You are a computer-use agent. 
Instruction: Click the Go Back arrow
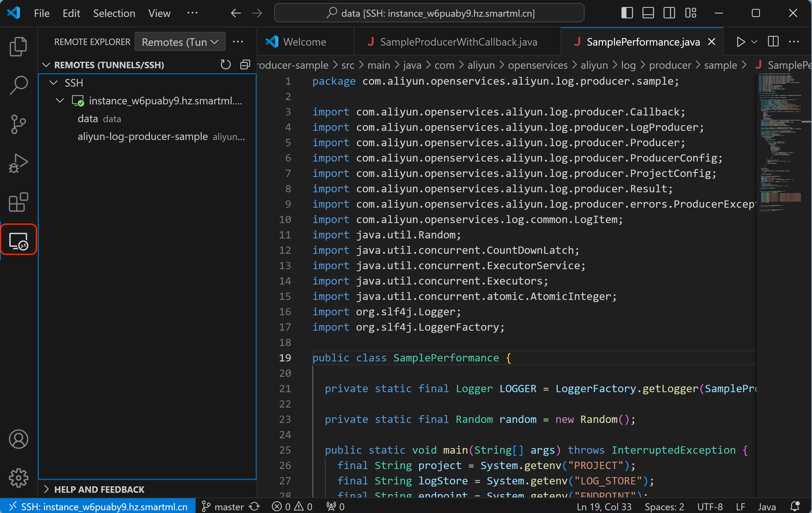pos(236,13)
